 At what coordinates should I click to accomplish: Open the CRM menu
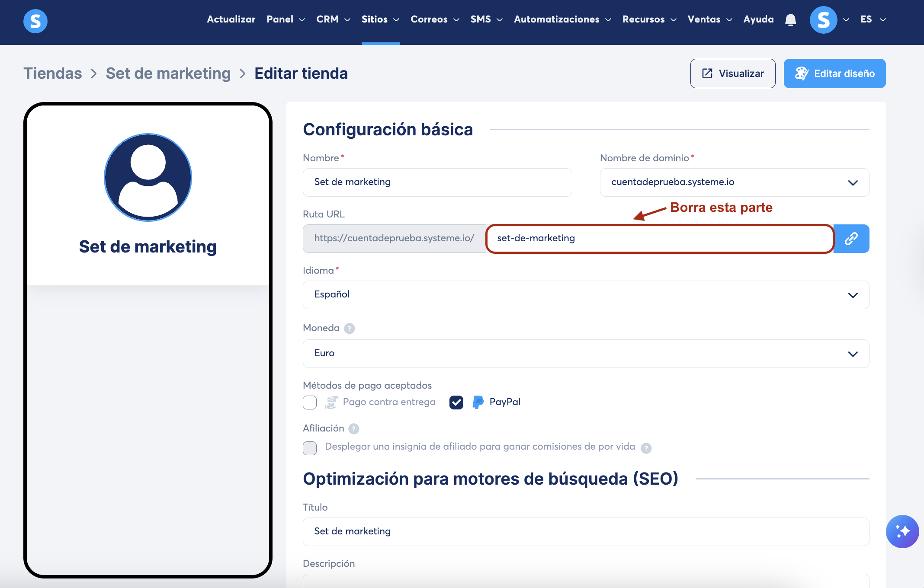[333, 19]
